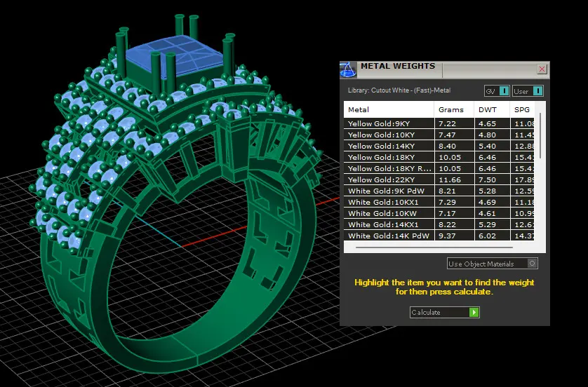The image size is (588, 387).
Task: Toggle the GV switch
Action: (x=497, y=91)
